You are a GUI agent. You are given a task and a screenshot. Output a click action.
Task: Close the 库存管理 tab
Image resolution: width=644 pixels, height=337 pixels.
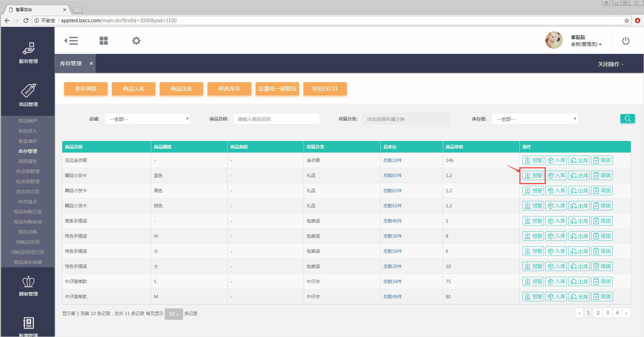coord(91,63)
